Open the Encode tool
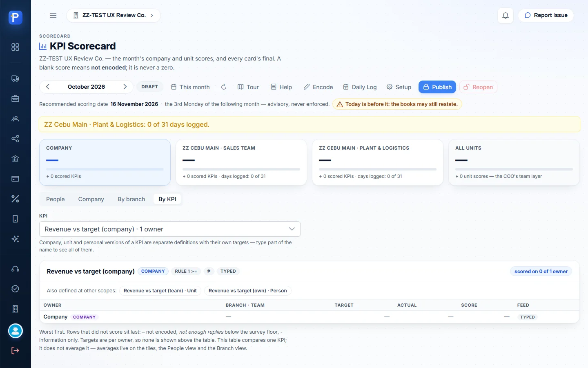The height and width of the screenshot is (368, 588). tap(318, 87)
